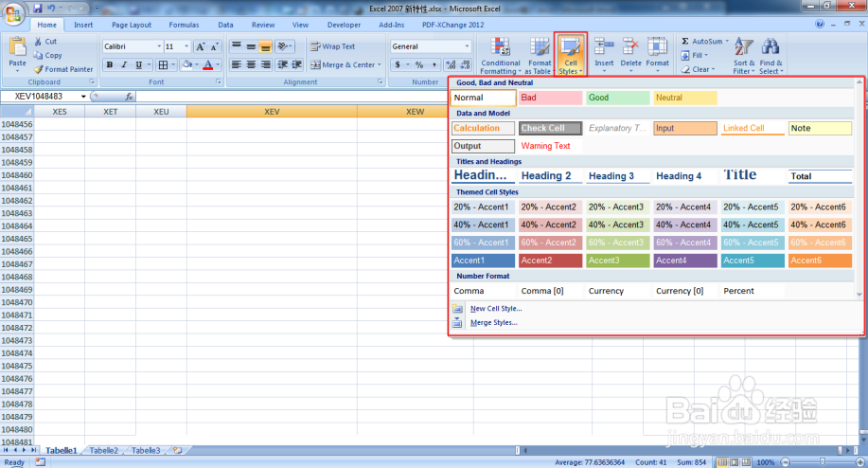
Task: Click the Insert cells icon
Action: click(x=604, y=47)
